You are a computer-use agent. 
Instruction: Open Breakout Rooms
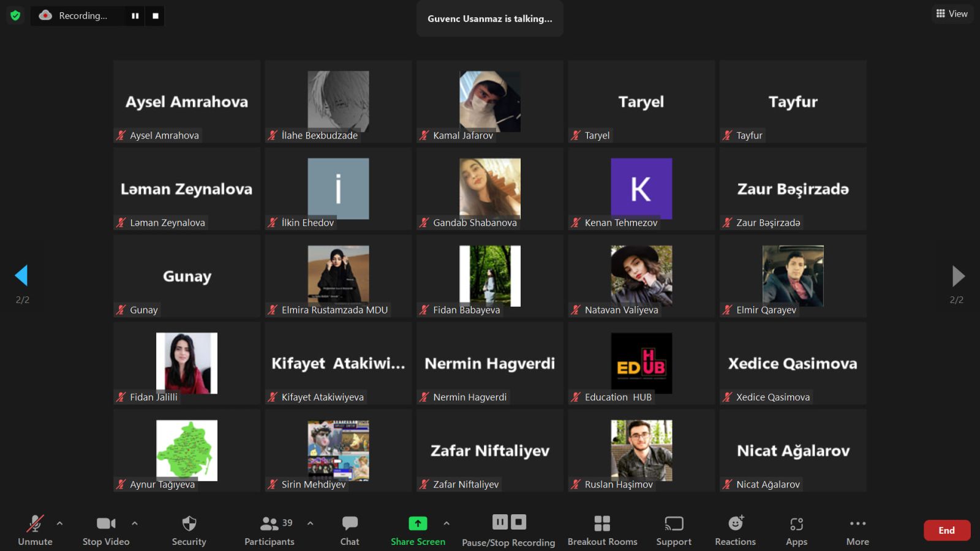(602, 524)
